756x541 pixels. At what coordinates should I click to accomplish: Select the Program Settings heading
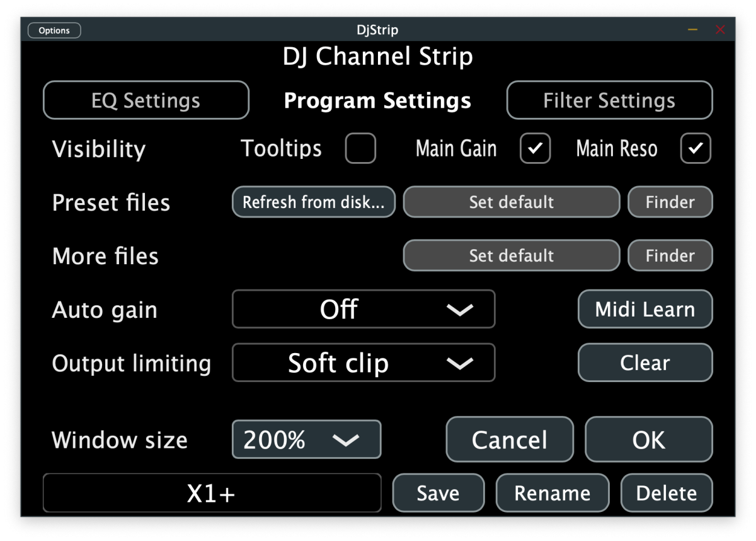(378, 101)
